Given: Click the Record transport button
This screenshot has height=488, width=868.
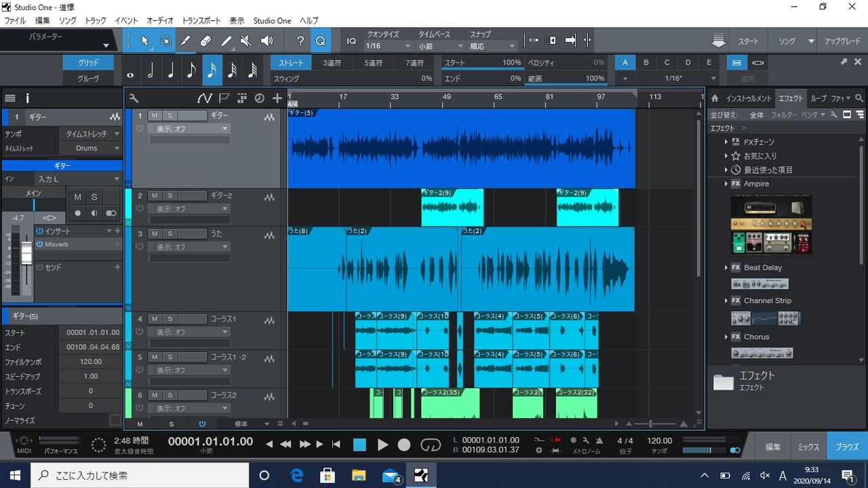Looking at the screenshot, I should (404, 445).
